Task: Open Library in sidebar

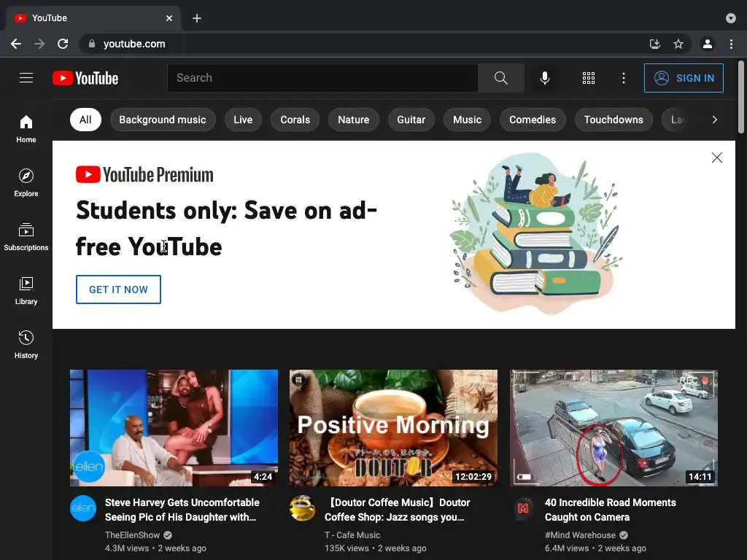Action: tap(26, 290)
